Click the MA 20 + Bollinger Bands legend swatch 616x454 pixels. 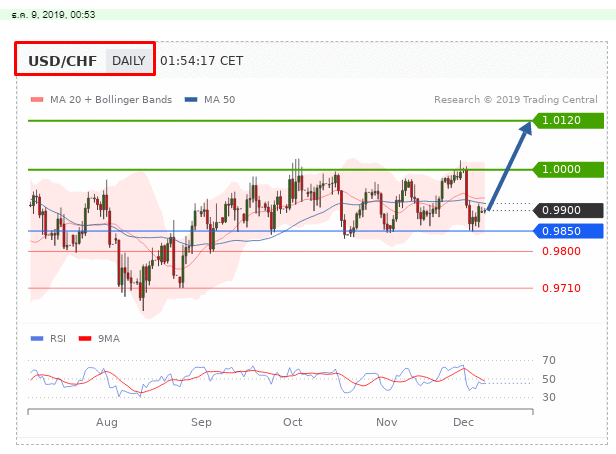point(37,100)
